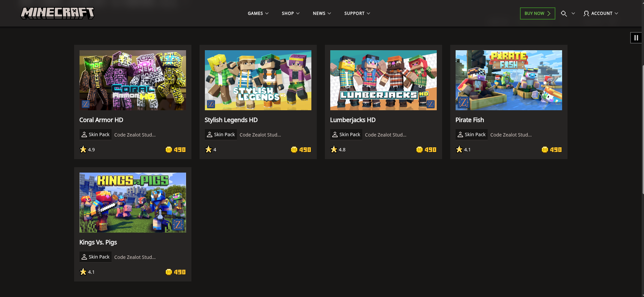Click the star rating icon on Coral Armor HD
Viewport: 644px width, 297px height.
(83, 149)
